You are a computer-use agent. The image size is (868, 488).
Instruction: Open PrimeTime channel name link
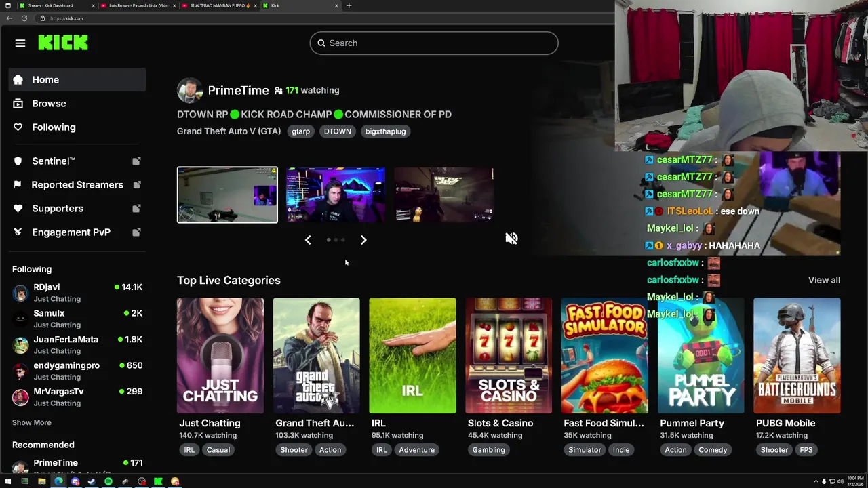point(238,90)
